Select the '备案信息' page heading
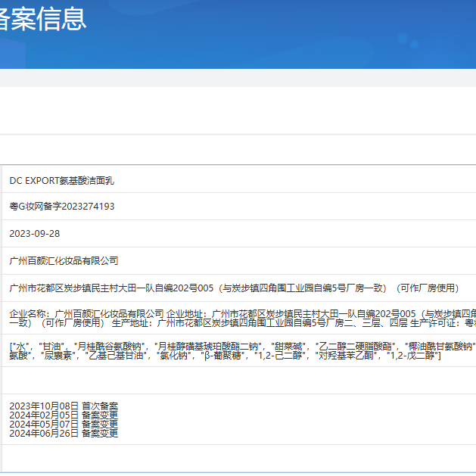 (43, 20)
